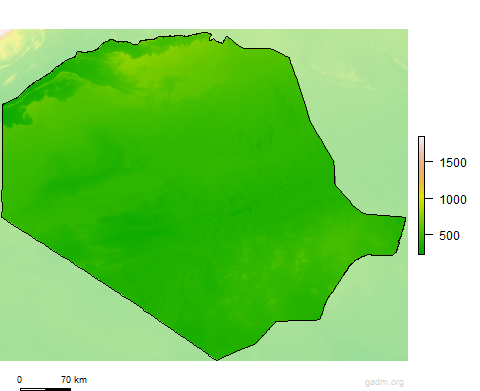Image resolution: width=480 pixels, height=391 pixels.
Task: Click the 1000 label on the elevation legend
Action: [x=453, y=200]
